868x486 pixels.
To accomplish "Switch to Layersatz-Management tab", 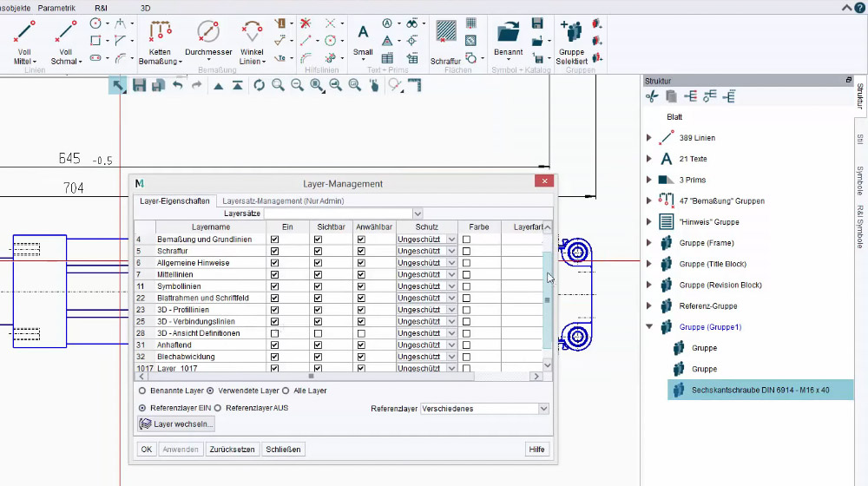I will [283, 201].
